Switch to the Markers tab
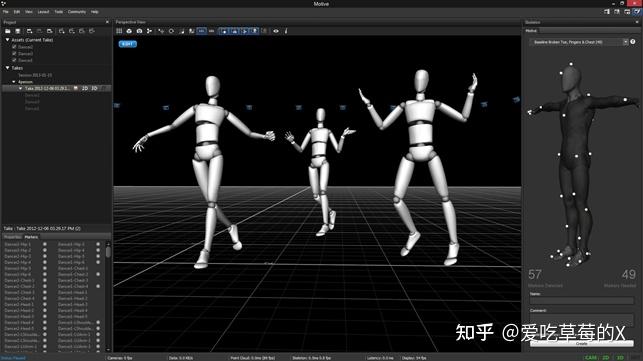643x361 pixels. [31, 237]
